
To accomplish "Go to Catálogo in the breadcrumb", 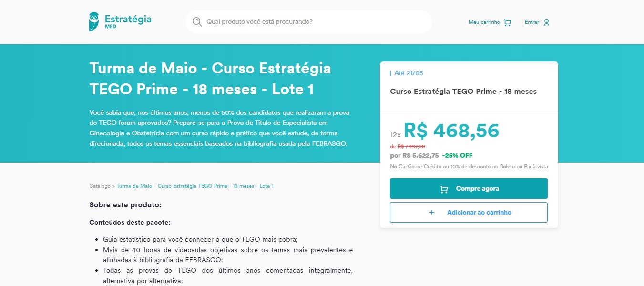I will point(100,186).
